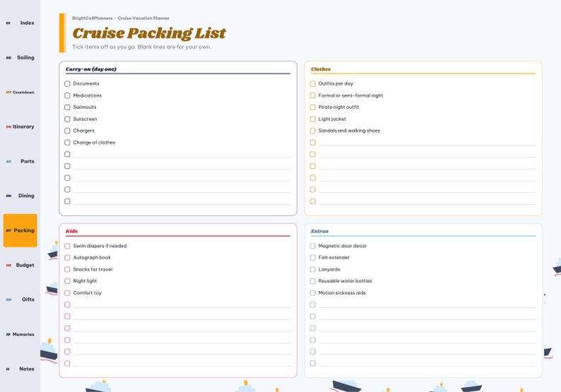The image size is (561, 392).
Task: Tick Formal or semi-formal night checkbox
Action: tap(313, 95)
